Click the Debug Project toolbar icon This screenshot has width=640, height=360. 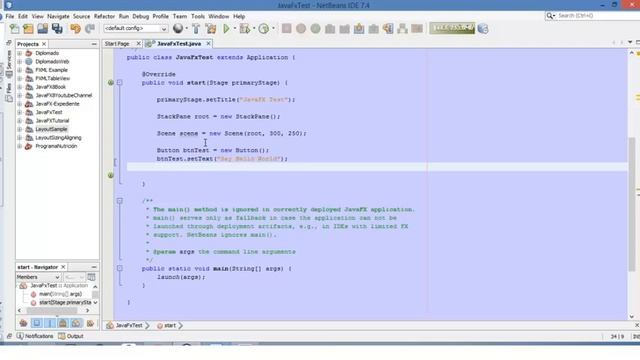click(244, 29)
